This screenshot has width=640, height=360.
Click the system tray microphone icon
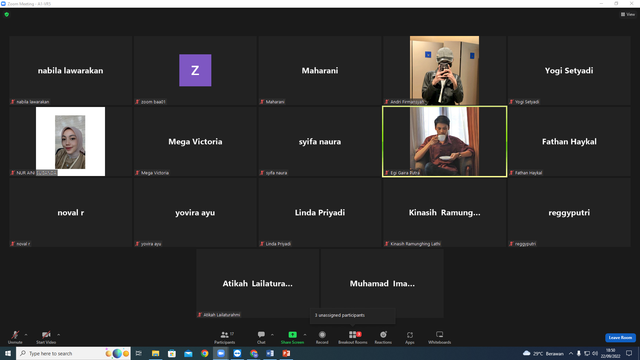click(x=578, y=353)
